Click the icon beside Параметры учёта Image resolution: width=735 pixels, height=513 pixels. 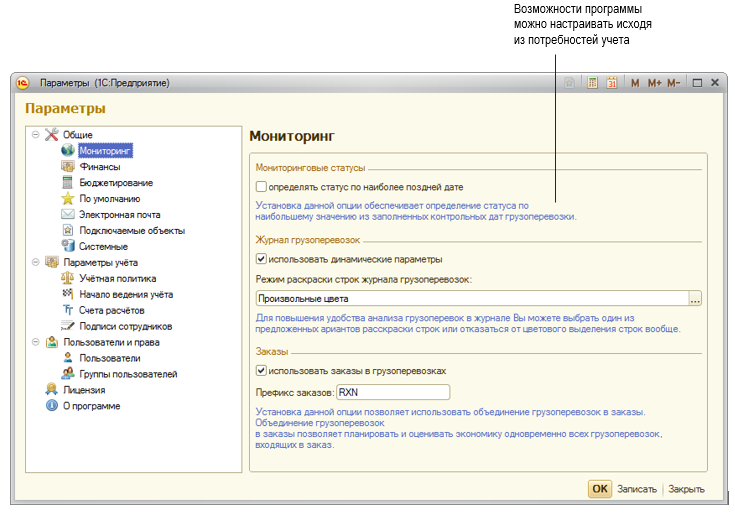[x=52, y=262]
